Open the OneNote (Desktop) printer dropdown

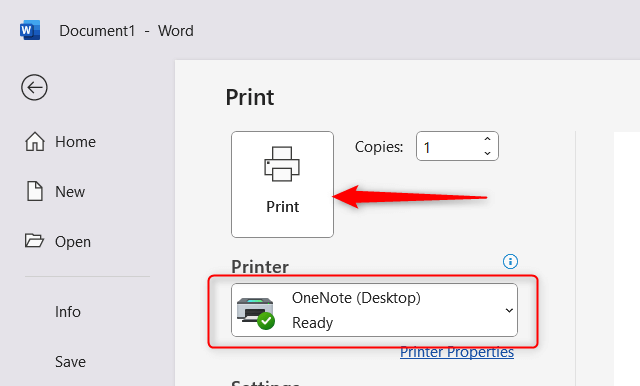(374, 310)
